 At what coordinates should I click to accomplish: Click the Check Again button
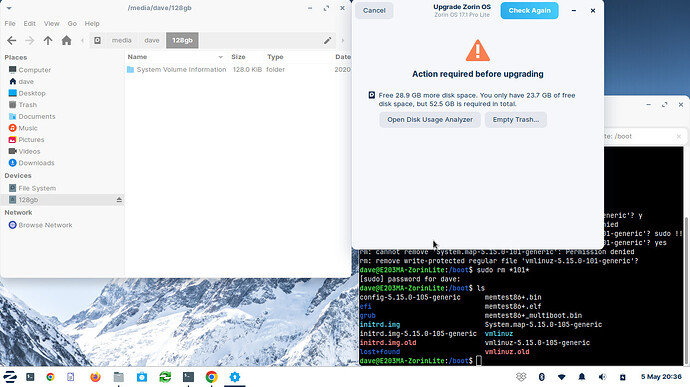pyautogui.click(x=529, y=11)
